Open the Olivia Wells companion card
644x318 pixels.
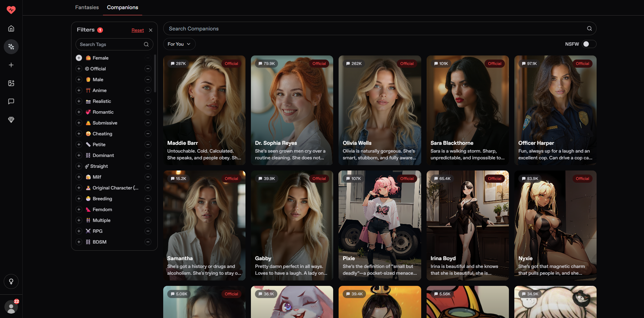click(380, 110)
